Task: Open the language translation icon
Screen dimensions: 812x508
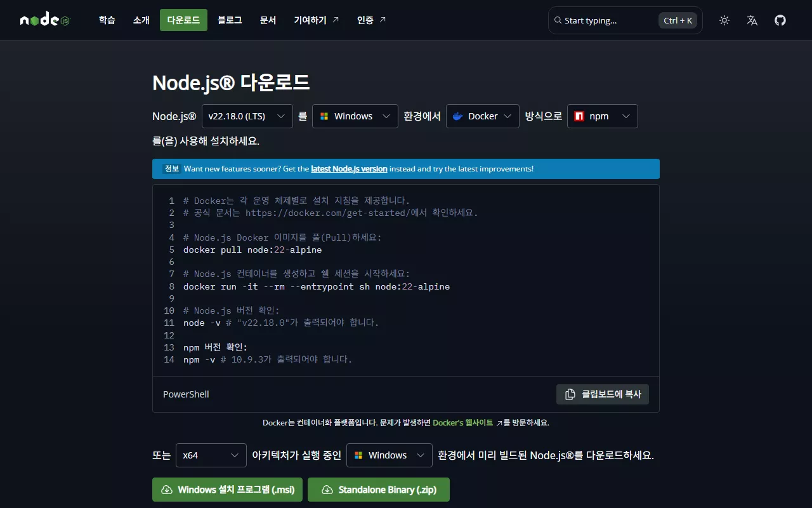Action: pyautogui.click(x=752, y=20)
